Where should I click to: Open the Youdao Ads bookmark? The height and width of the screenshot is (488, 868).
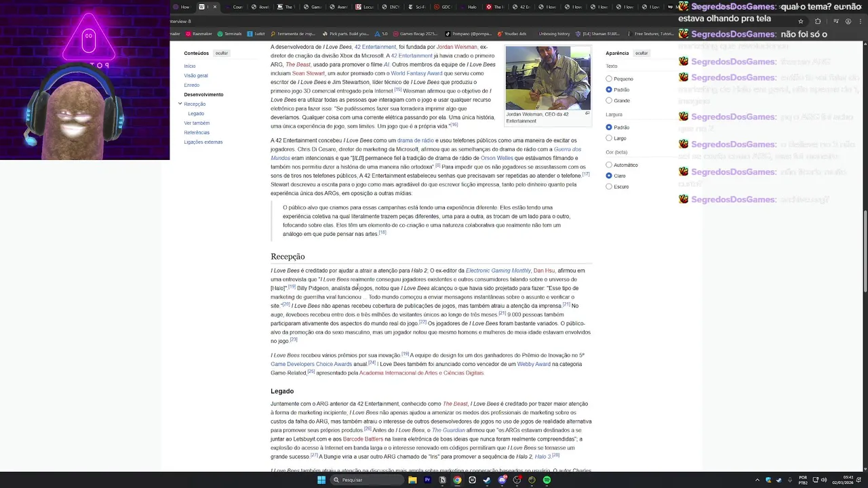tap(512, 33)
